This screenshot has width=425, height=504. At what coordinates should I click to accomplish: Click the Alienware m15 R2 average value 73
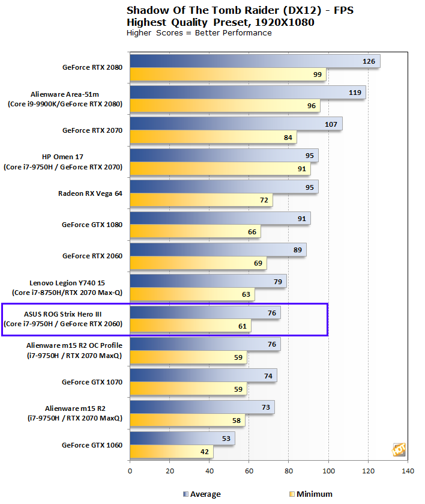(x=266, y=407)
